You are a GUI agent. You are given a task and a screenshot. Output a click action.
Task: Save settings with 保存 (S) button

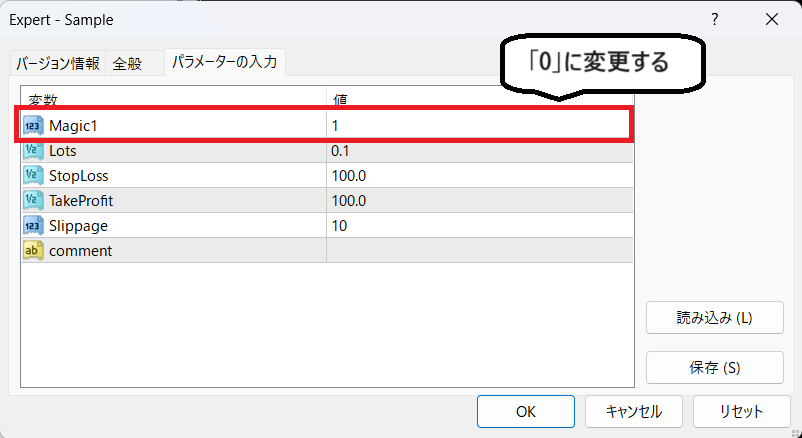(714, 367)
